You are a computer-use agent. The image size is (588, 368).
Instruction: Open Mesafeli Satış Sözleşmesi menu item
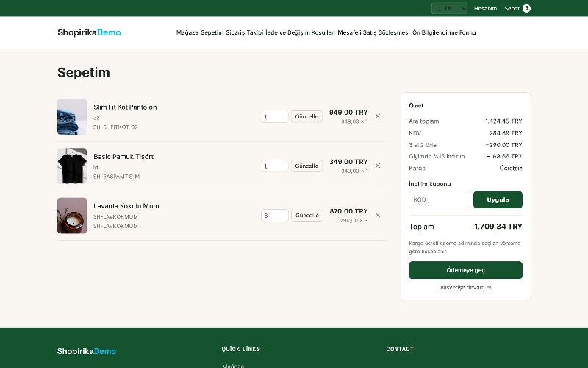pyautogui.click(x=373, y=32)
